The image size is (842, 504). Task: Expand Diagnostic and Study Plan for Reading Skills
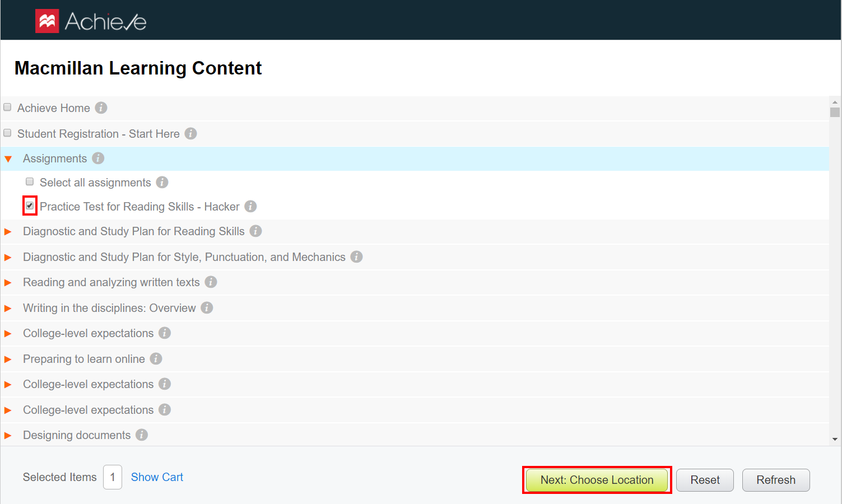point(8,231)
